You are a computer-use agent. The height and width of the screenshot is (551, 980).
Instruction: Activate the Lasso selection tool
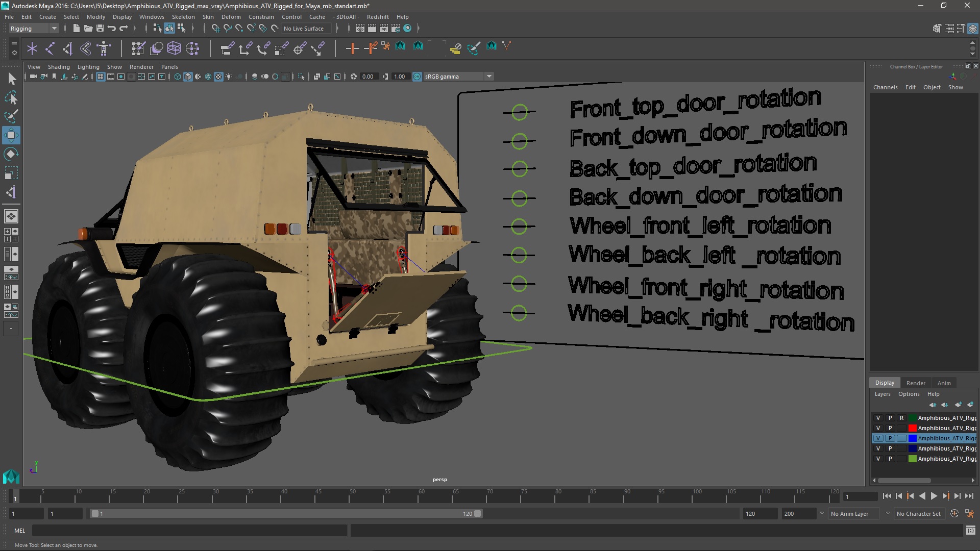[11, 97]
